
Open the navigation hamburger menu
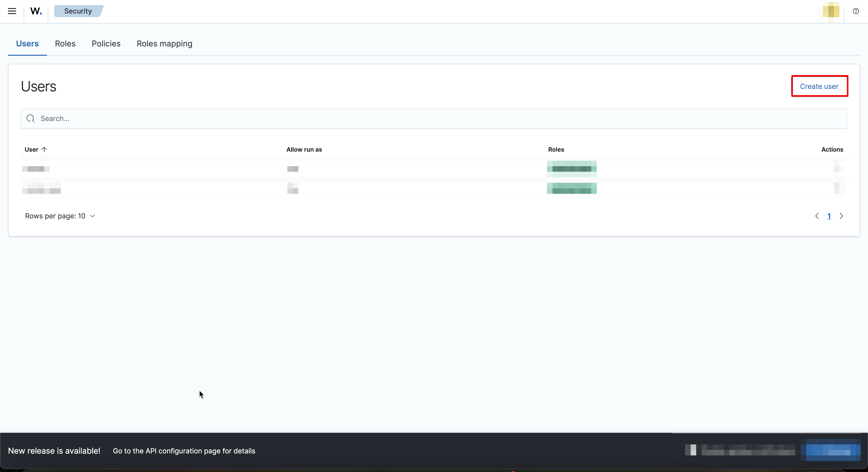[12, 11]
